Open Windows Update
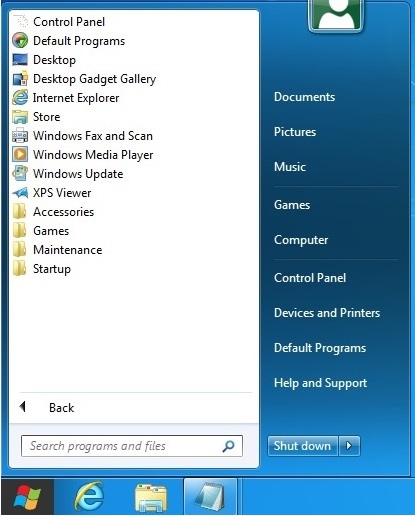Viewport: 415px width, 516px height. coord(68,174)
